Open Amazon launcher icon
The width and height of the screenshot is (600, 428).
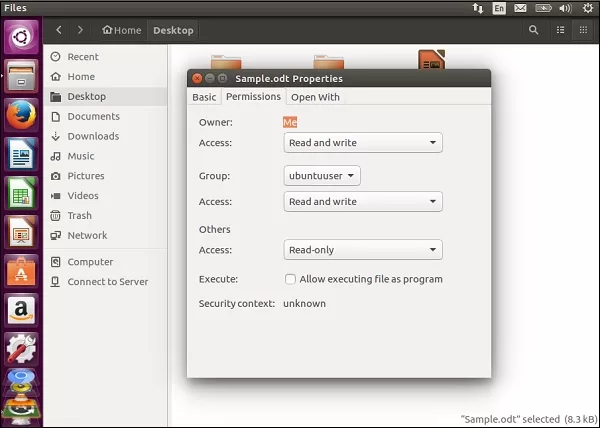pos(21,309)
